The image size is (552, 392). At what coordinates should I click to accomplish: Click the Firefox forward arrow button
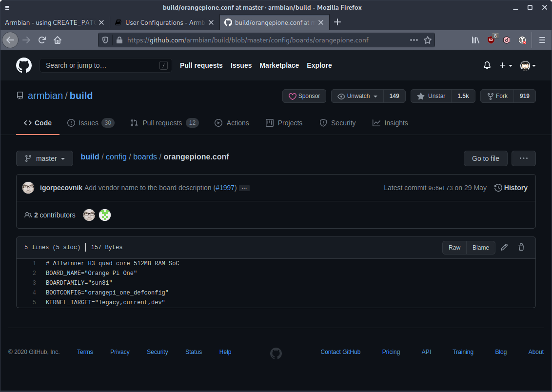26,40
